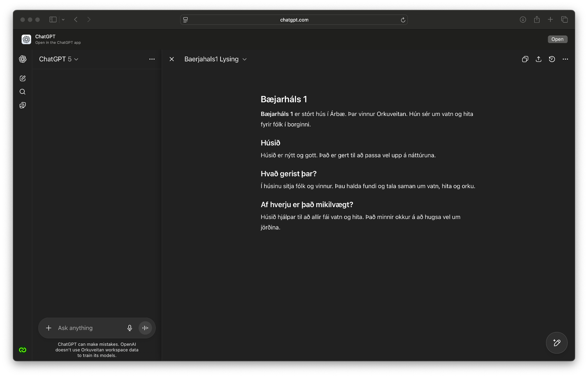Open the chat options three-dot menu
This screenshot has width=588, height=377.
click(x=152, y=59)
